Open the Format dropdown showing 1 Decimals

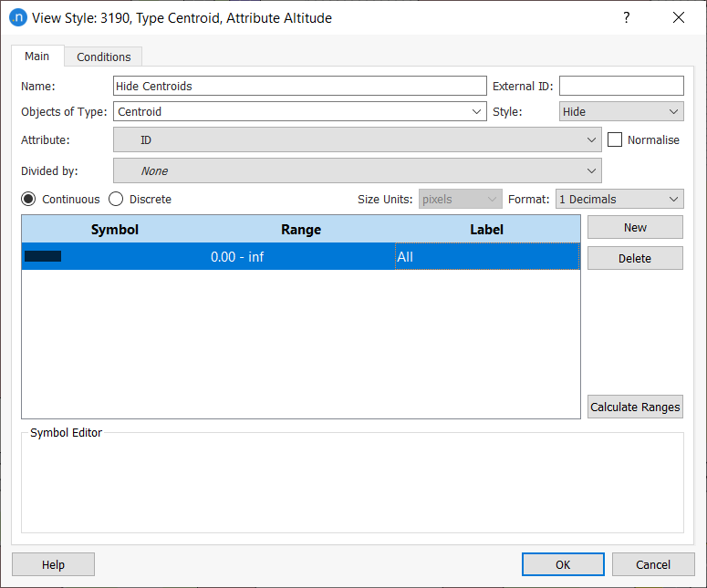(x=619, y=199)
